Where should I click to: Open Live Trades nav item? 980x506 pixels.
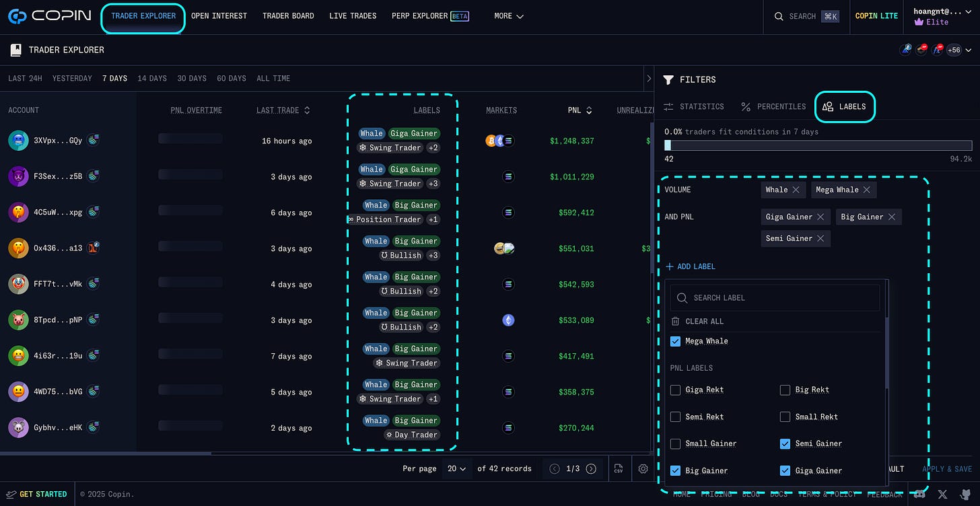[x=353, y=16]
